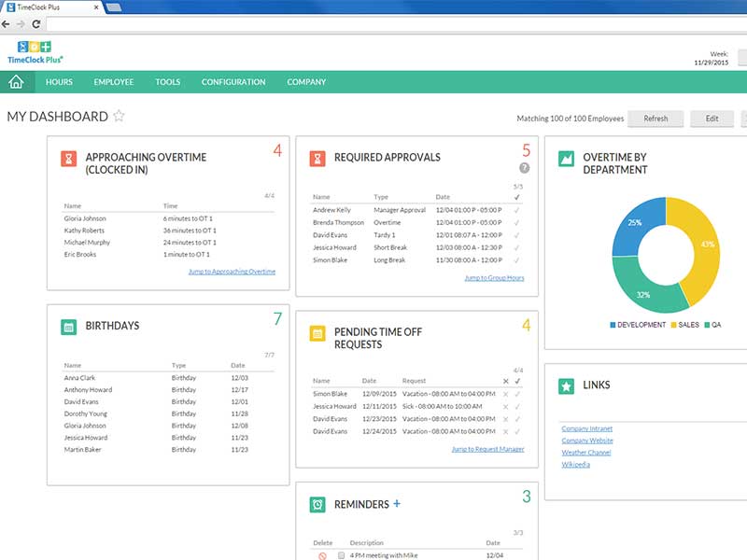Follow the Jump to Approaching Overtime link
Screen dimensions: 747x560
[232, 272]
